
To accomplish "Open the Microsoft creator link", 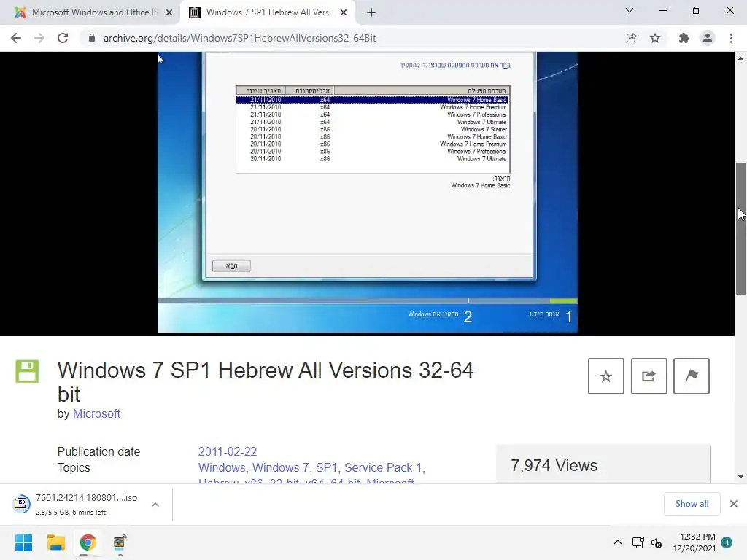I will pos(96,414).
